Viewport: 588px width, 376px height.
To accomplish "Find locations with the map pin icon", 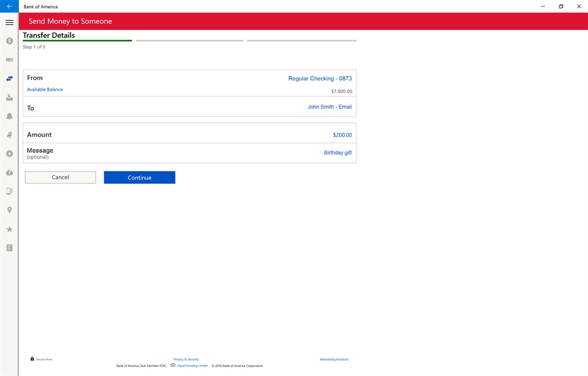I will (9, 210).
